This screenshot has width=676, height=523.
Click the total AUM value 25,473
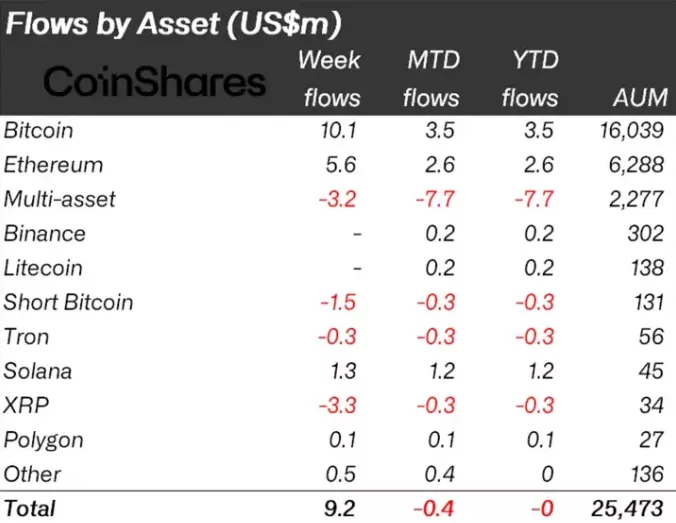[x=626, y=508]
